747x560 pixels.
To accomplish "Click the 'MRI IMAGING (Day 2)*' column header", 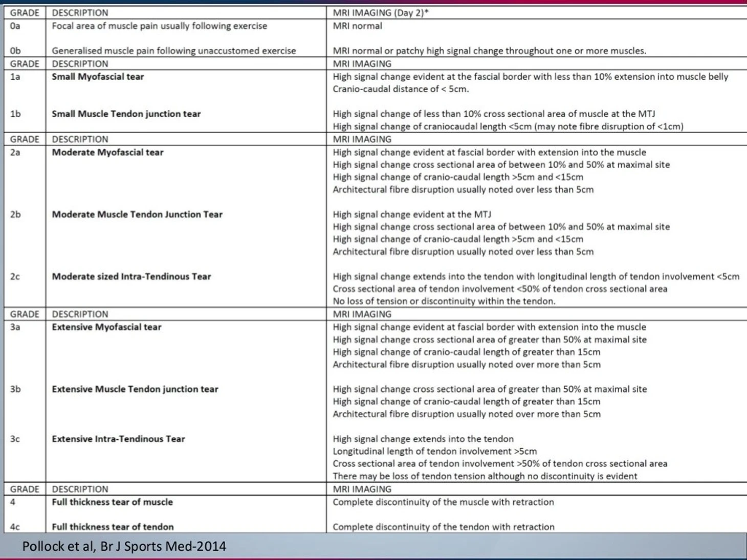I will (380, 13).
